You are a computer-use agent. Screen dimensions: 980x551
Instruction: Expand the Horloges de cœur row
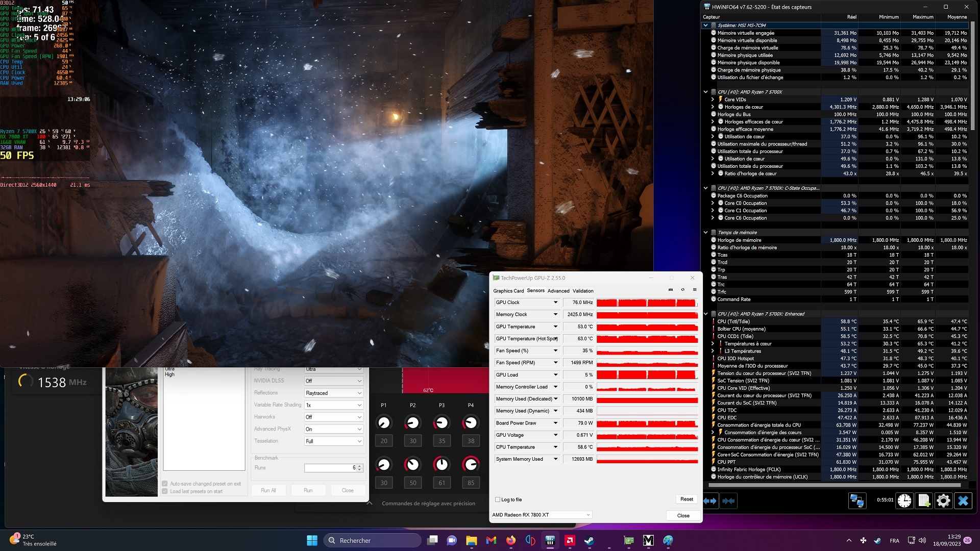pos(713,107)
